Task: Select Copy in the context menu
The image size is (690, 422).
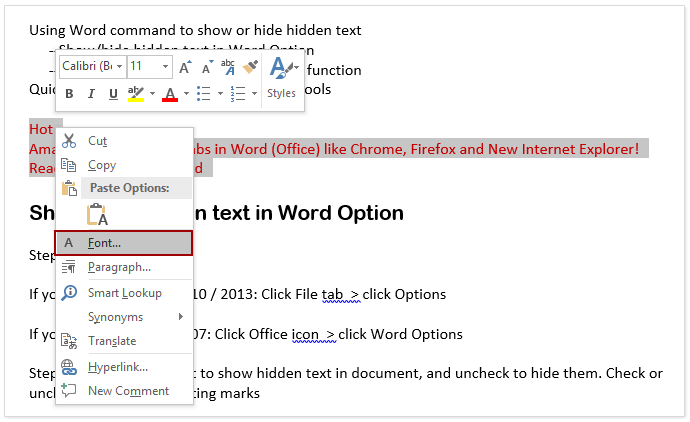Action: pos(102,165)
